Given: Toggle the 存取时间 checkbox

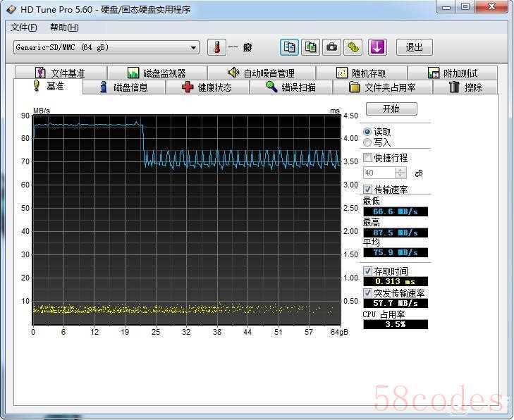Looking at the screenshot, I should coord(368,271).
